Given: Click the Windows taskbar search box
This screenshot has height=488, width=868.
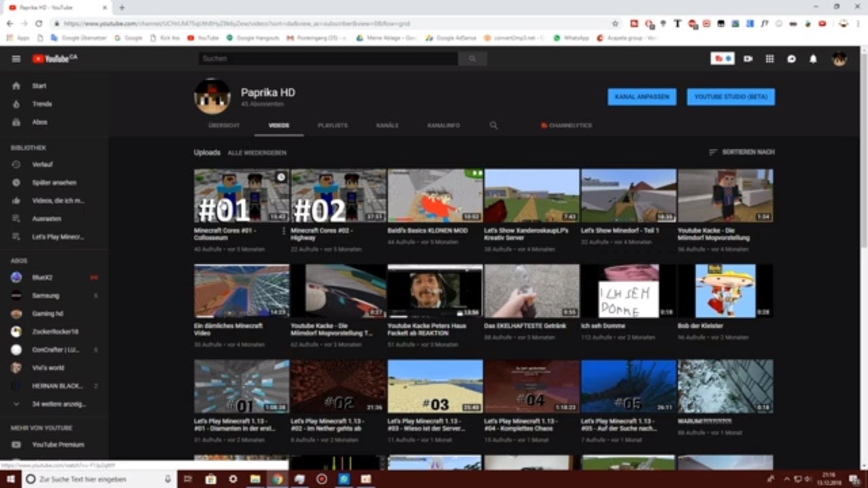Looking at the screenshot, I should click(100, 479).
